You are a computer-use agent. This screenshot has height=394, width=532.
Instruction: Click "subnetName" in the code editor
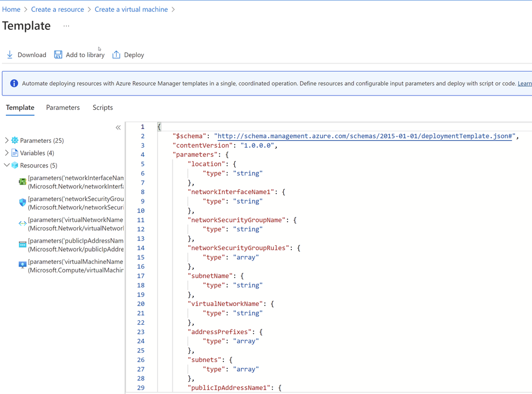coord(210,276)
